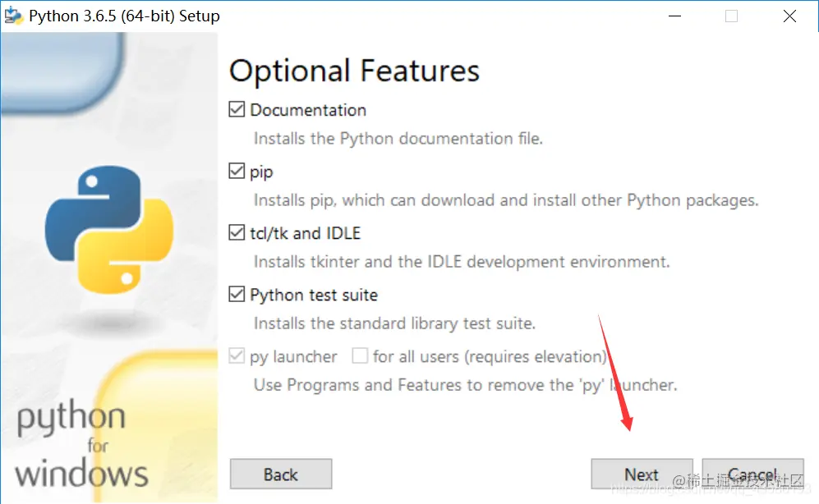Screen dimensions: 819x504
Task: Uncheck the Documentation checkbox
Action: (237, 109)
